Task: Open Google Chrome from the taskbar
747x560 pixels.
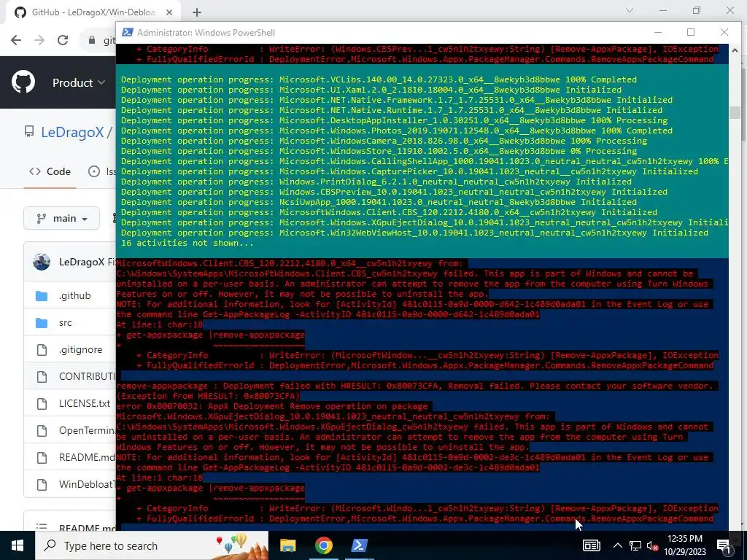Action: point(323,545)
